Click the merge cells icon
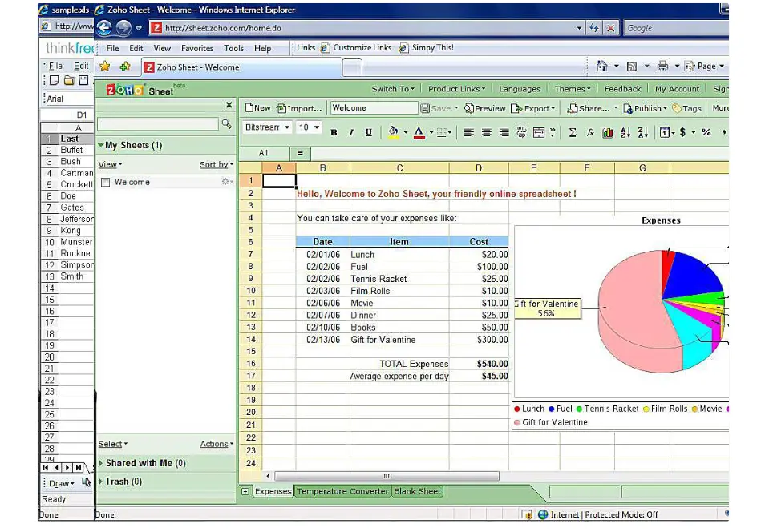The height and width of the screenshot is (532, 757). click(x=539, y=132)
